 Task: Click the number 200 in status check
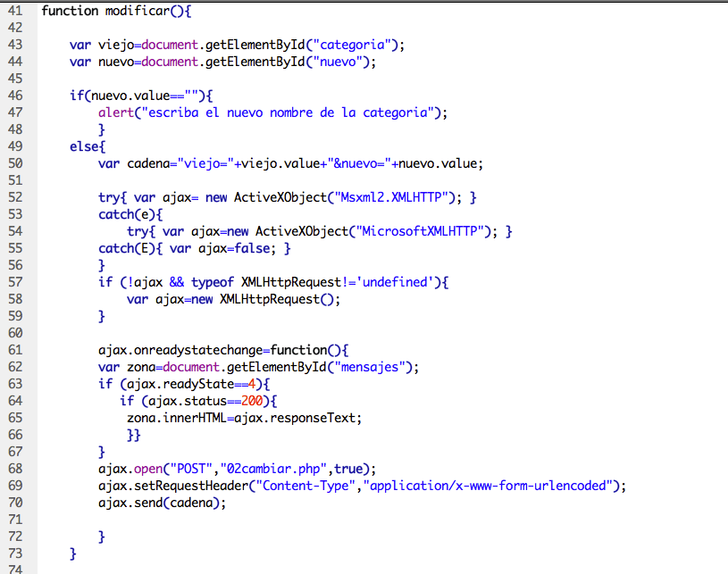point(253,401)
